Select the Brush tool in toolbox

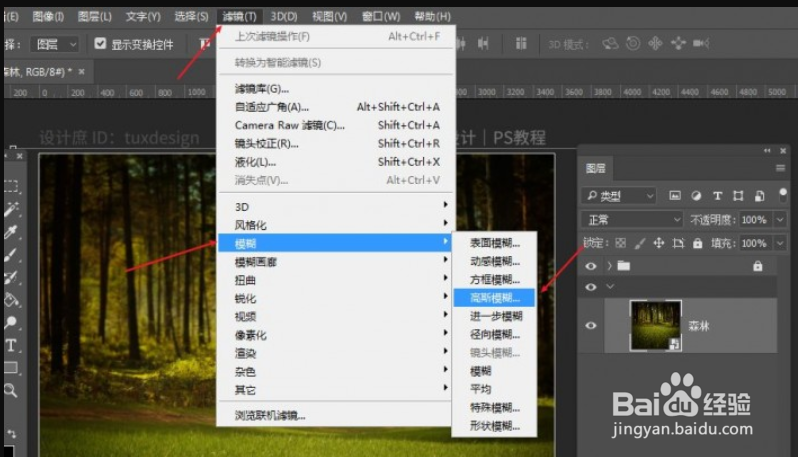(11, 255)
